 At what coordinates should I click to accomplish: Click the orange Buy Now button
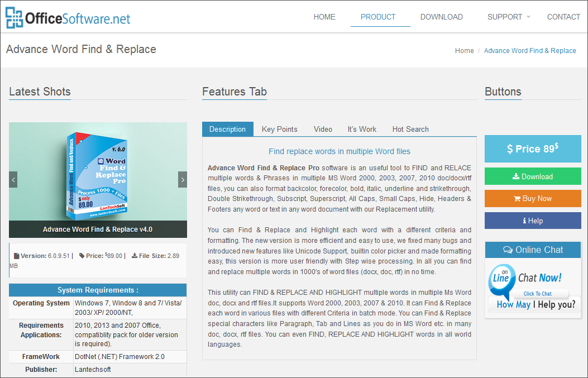533,198
